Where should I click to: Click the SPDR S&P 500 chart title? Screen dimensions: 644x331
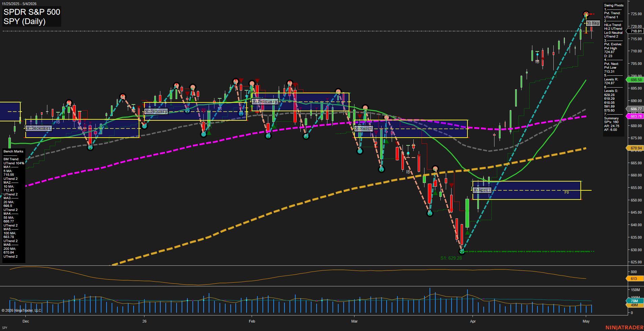click(x=32, y=12)
